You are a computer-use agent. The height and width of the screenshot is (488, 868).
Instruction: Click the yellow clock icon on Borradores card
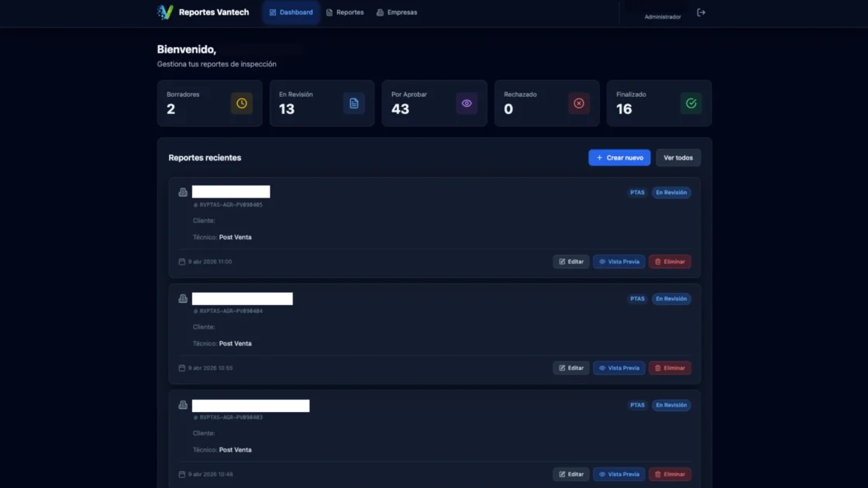[242, 104]
